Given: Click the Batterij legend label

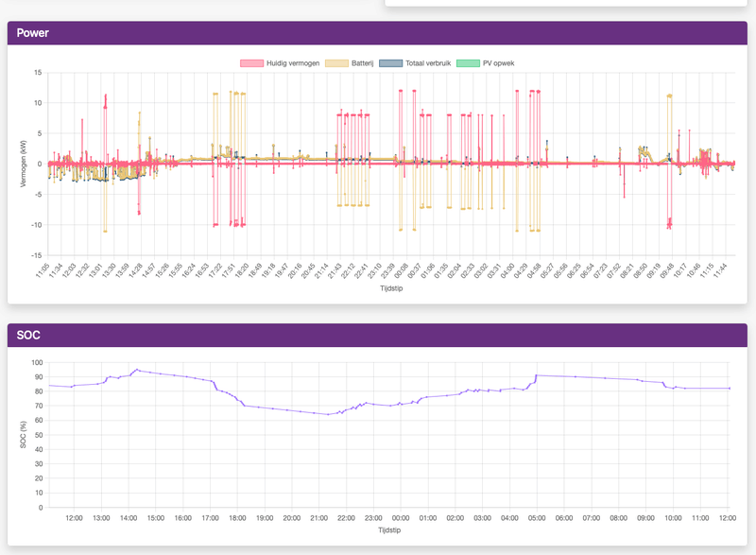Looking at the screenshot, I should pos(363,63).
